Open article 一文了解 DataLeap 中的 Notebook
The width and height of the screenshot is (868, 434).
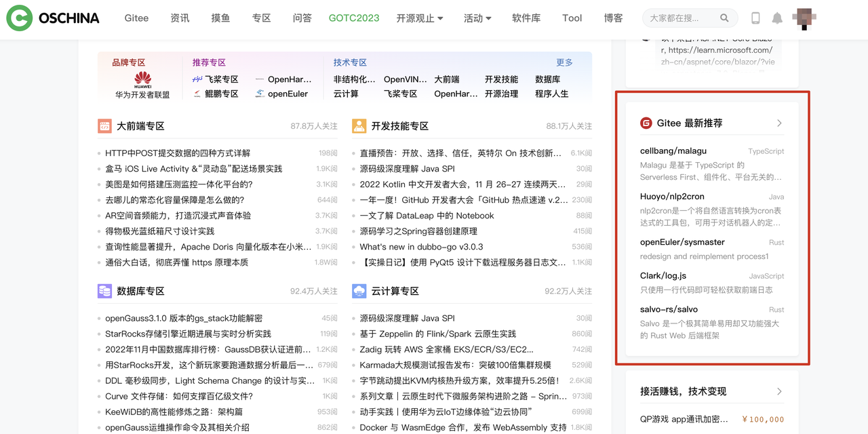coord(427,216)
